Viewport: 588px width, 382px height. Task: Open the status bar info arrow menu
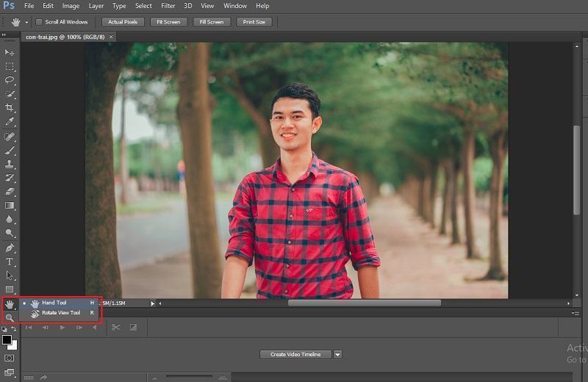[x=153, y=303]
